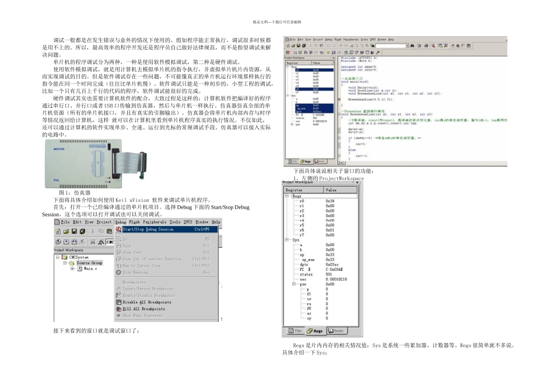Click the Paste clipboard icon in the toolbar
554x392 pixels.
pyautogui.click(x=109, y=232)
